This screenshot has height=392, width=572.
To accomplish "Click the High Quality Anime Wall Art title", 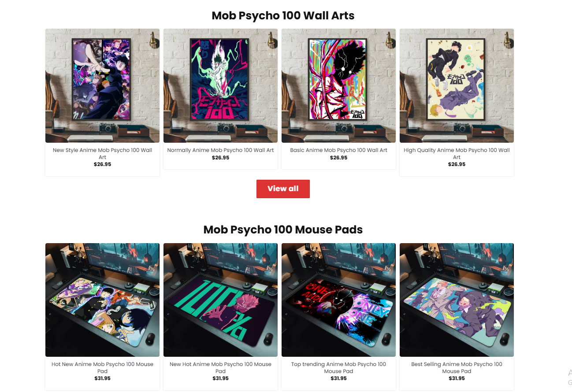I will [457, 153].
